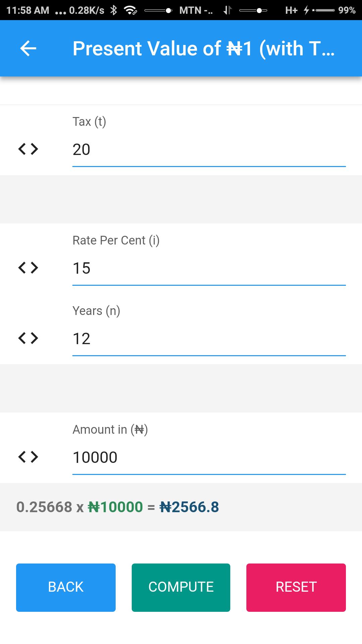This screenshot has height=644, width=362.
Task: Click the brackets icon beside Rate Per Cent
Action: pos(28,268)
